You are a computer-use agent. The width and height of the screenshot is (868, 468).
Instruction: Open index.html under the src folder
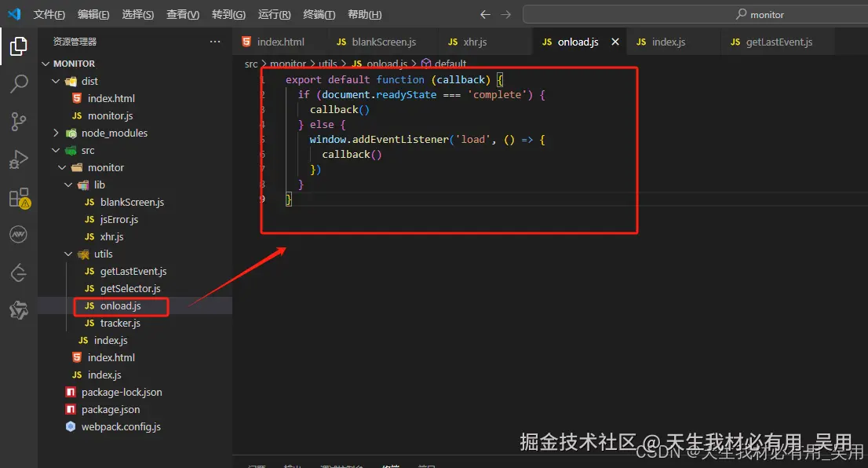coord(111,358)
